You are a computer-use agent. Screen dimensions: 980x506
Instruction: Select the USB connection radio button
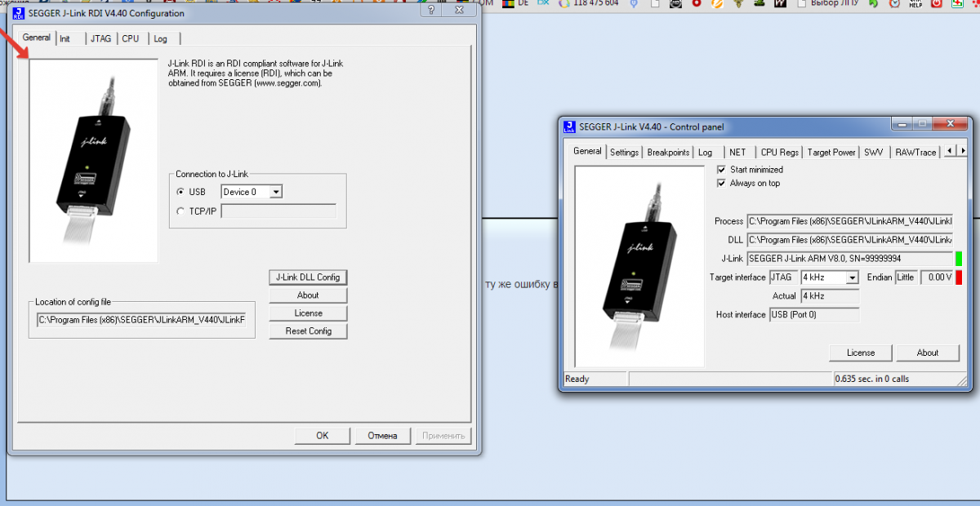click(181, 192)
